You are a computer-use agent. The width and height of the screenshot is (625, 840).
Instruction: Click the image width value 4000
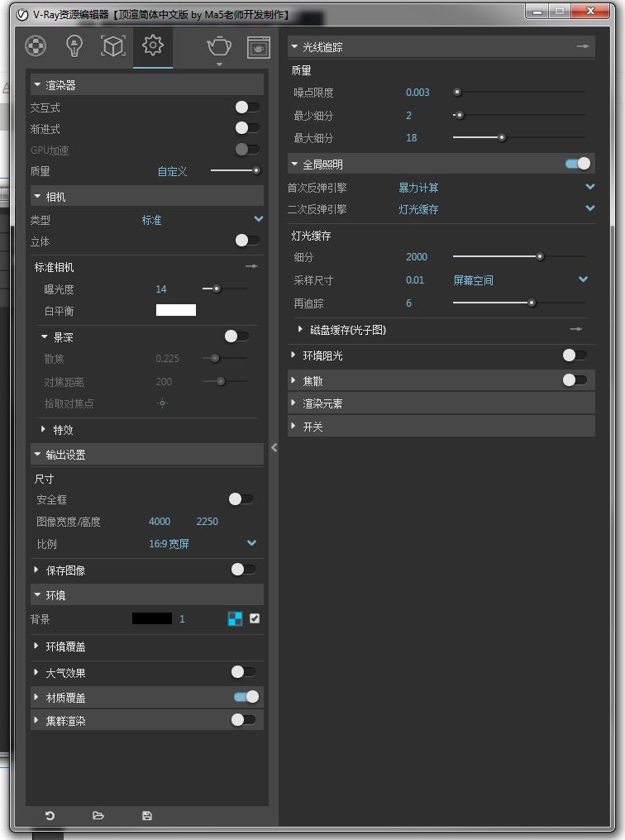(160, 521)
